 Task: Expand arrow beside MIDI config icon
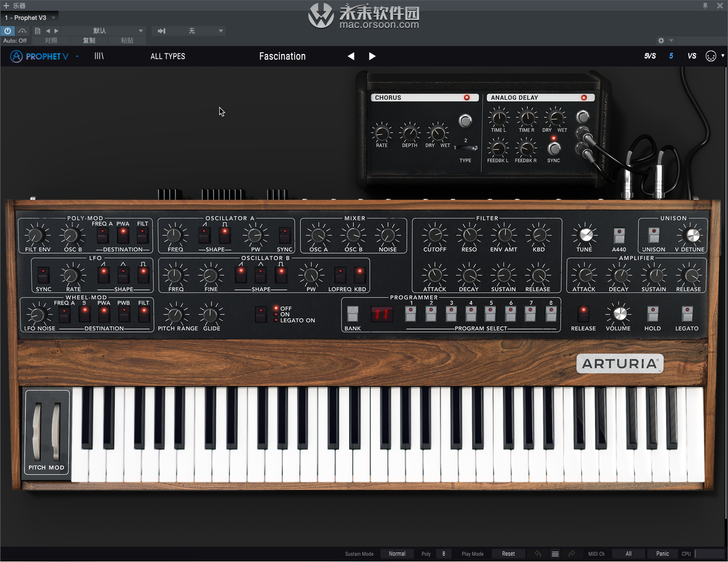(x=723, y=56)
